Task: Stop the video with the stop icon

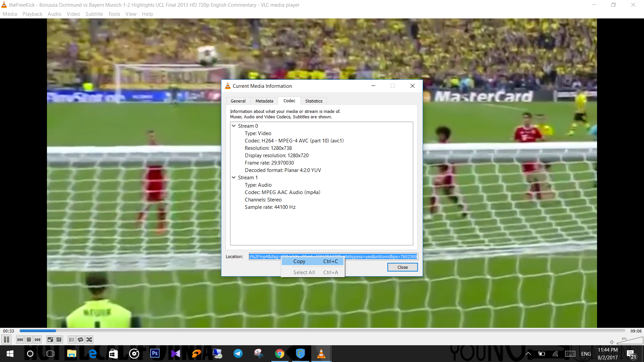Action: [29, 339]
